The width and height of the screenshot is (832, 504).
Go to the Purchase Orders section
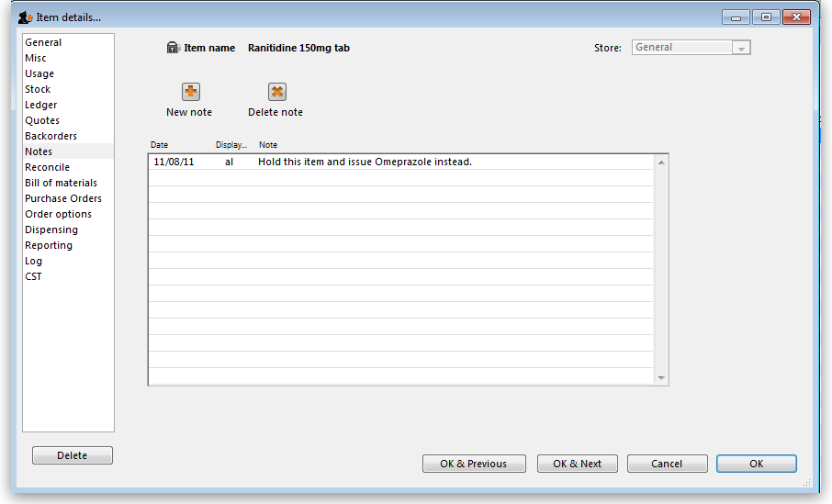tap(62, 198)
